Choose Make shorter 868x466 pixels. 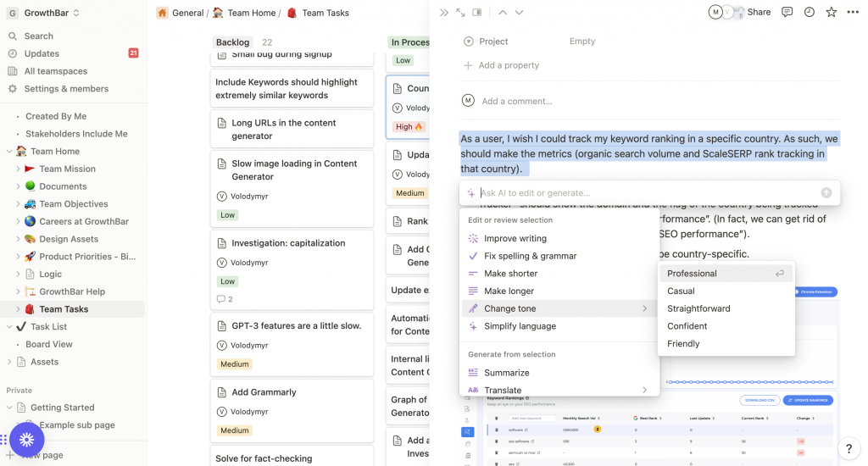pyautogui.click(x=559, y=274)
